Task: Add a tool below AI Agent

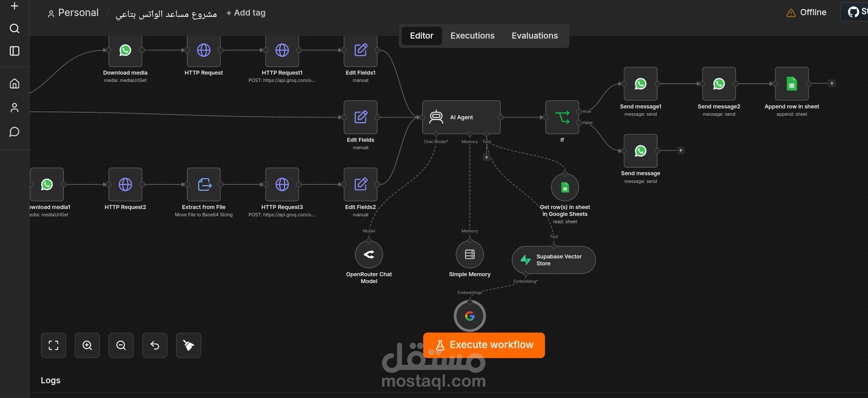Action: coord(487,157)
